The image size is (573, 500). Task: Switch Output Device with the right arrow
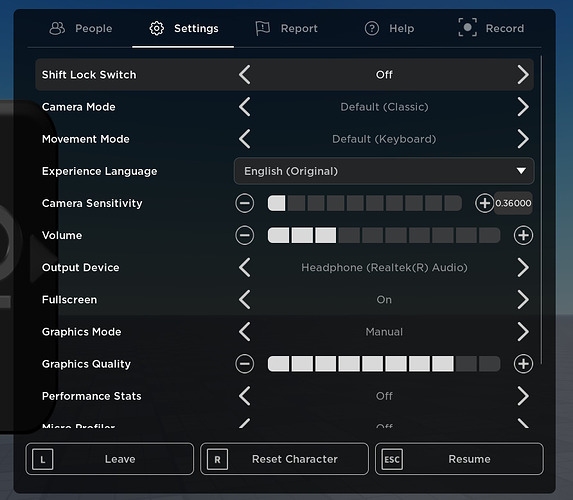(523, 268)
